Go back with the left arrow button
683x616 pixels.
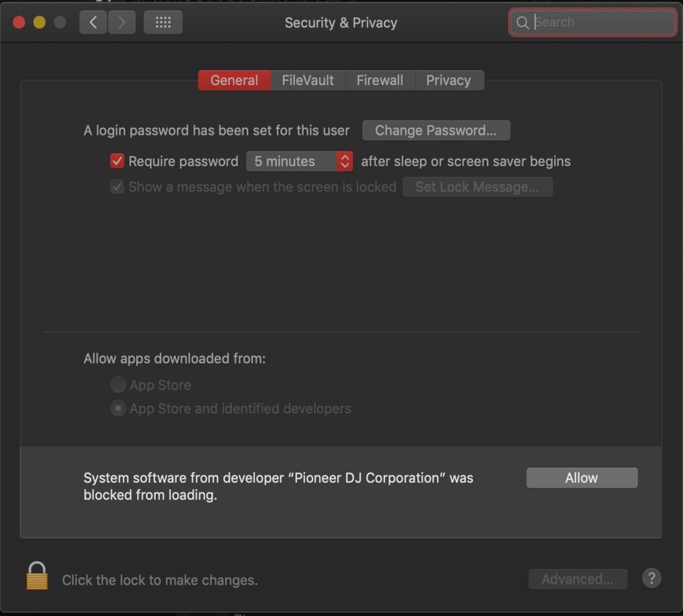click(93, 22)
